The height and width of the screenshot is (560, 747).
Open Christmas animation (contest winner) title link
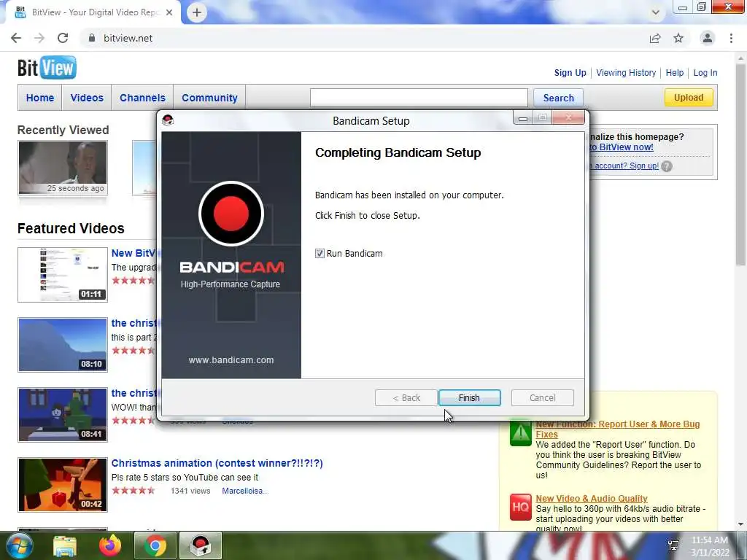pyautogui.click(x=217, y=463)
